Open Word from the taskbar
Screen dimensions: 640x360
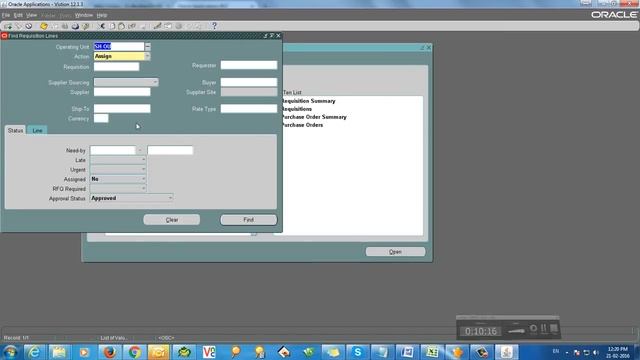pos(407,352)
